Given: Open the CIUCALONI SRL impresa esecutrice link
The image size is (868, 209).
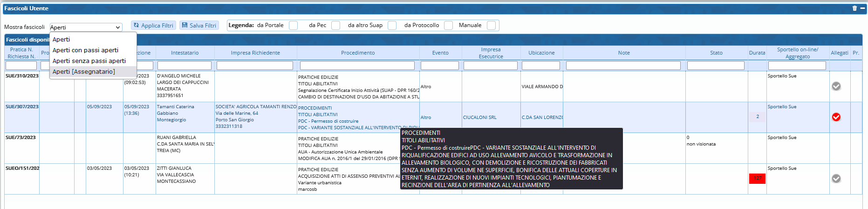Looking at the screenshot, I should point(479,118).
